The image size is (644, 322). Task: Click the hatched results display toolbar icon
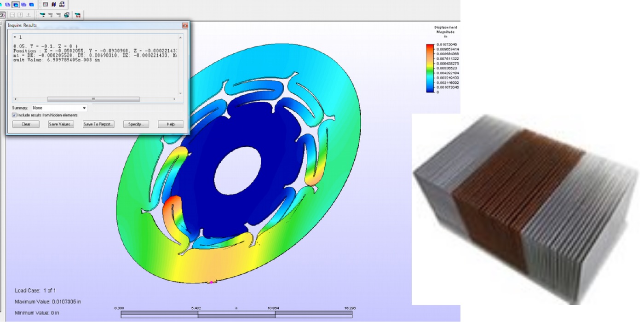(x=46, y=5)
